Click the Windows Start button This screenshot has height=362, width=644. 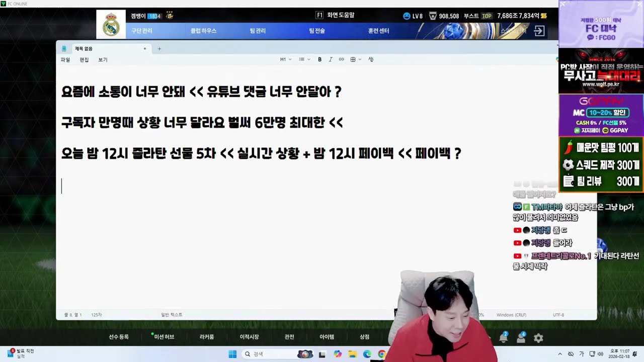pyautogui.click(x=232, y=354)
